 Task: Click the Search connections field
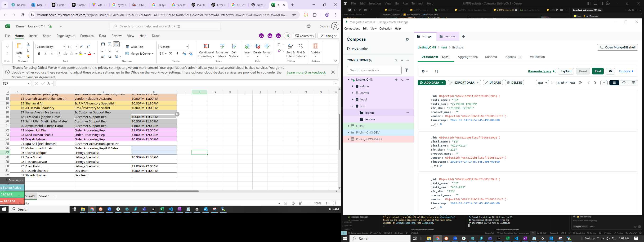[374, 70]
